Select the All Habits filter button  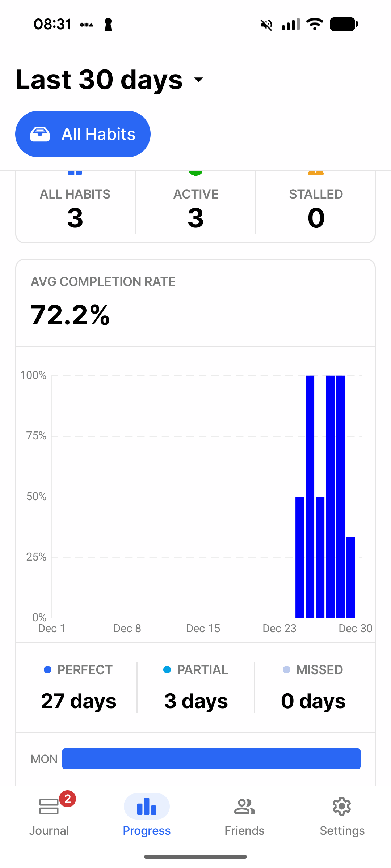pyautogui.click(x=83, y=134)
